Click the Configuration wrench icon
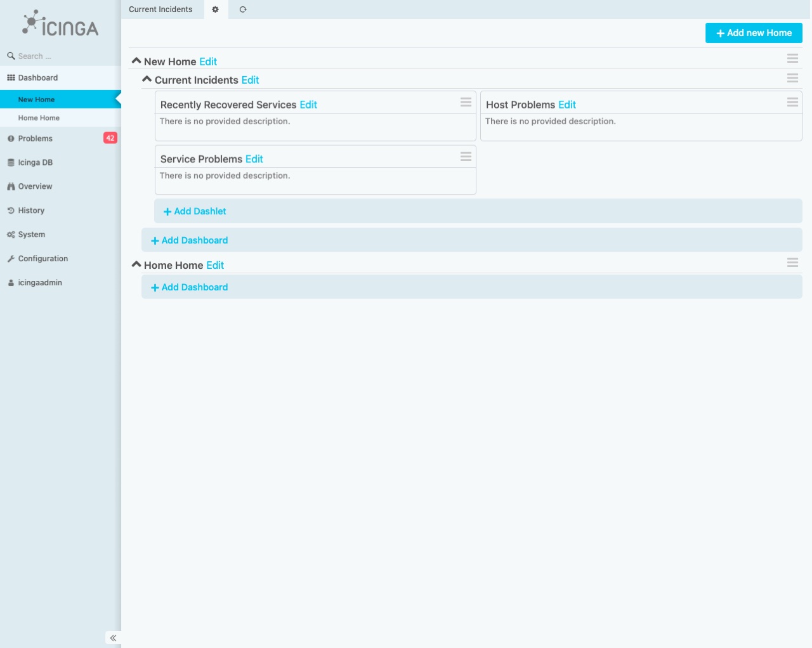This screenshot has height=648, width=812. [x=11, y=259]
